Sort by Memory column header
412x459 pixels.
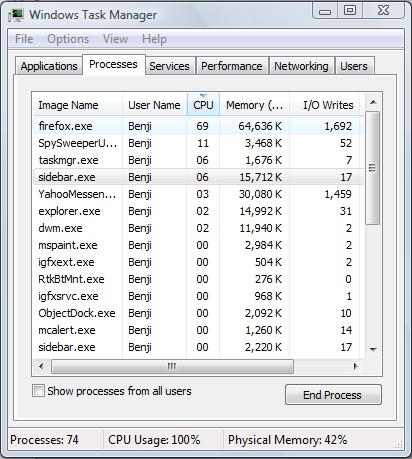point(254,105)
